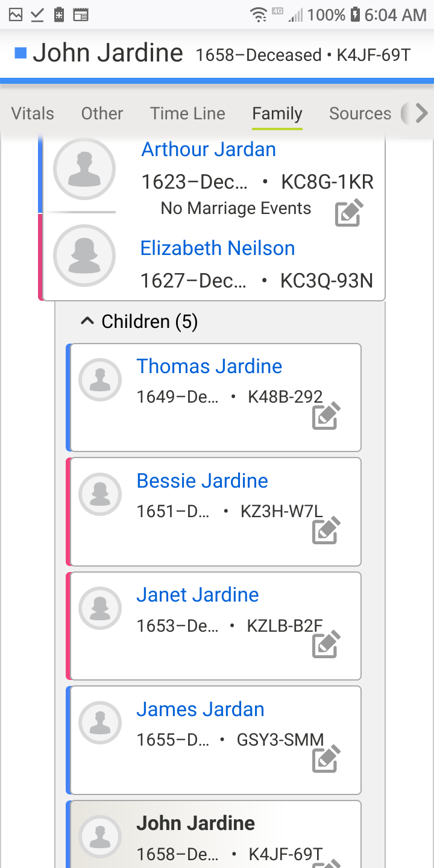This screenshot has width=434, height=868.
Task: Tap edit icon for Bessie Jardine
Action: [x=327, y=530]
